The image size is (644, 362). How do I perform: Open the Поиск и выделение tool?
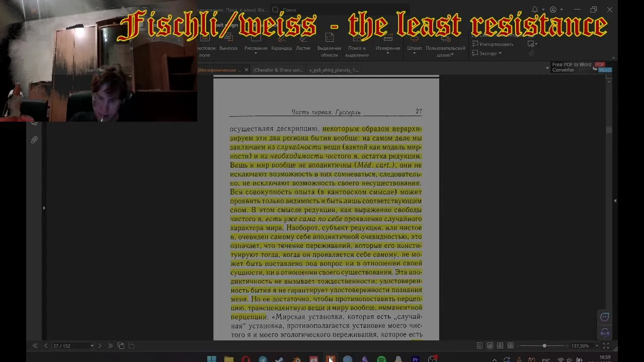[x=357, y=46]
